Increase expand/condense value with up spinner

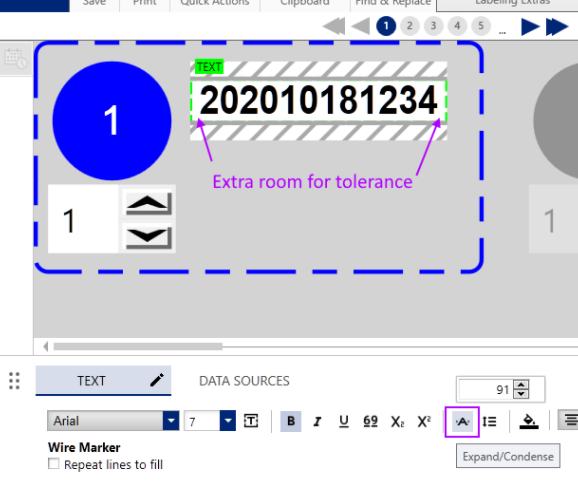pos(521,385)
